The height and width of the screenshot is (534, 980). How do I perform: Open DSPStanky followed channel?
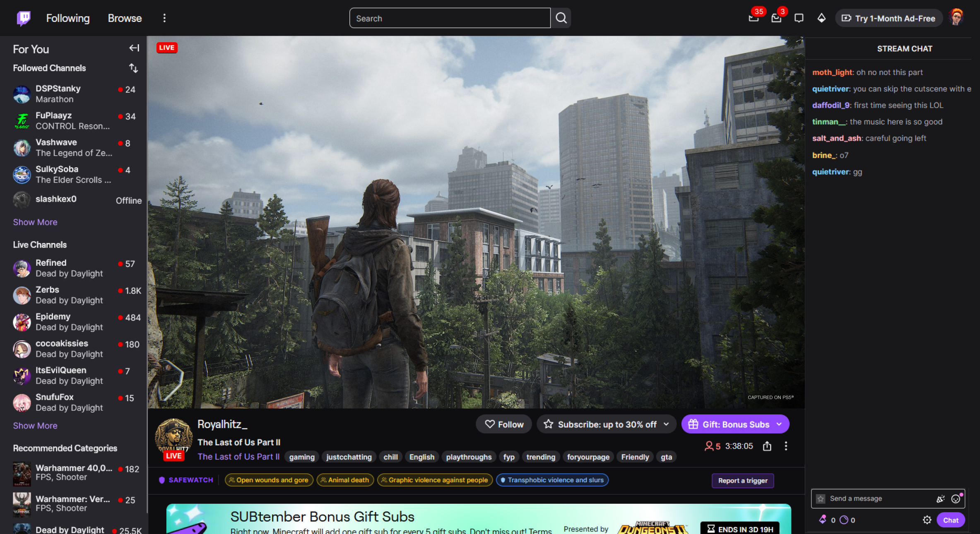(74, 94)
